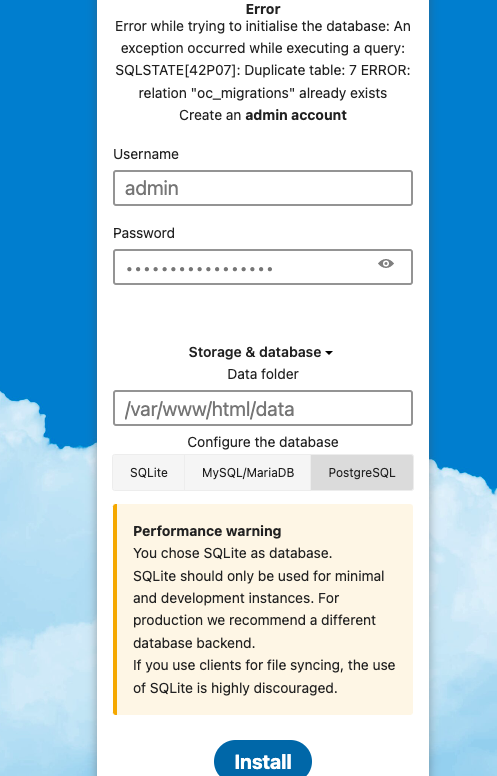
Task: Select the PostgreSQL database option
Action: [x=362, y=473]
